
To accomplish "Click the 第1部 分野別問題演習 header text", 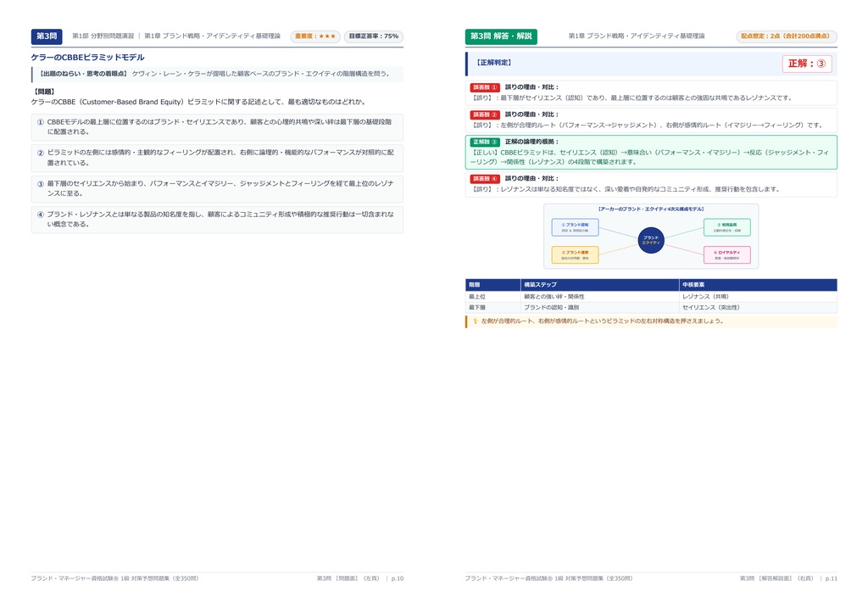I will click(103, 36).
